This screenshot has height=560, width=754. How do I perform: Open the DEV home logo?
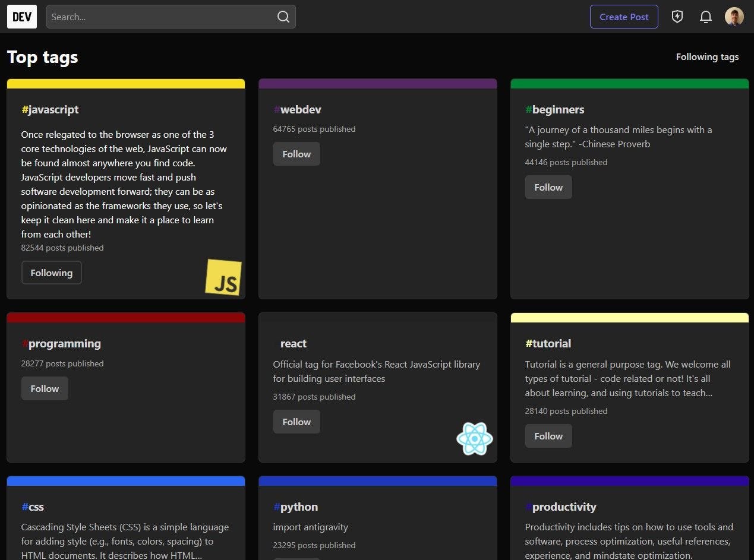(22, 17)
